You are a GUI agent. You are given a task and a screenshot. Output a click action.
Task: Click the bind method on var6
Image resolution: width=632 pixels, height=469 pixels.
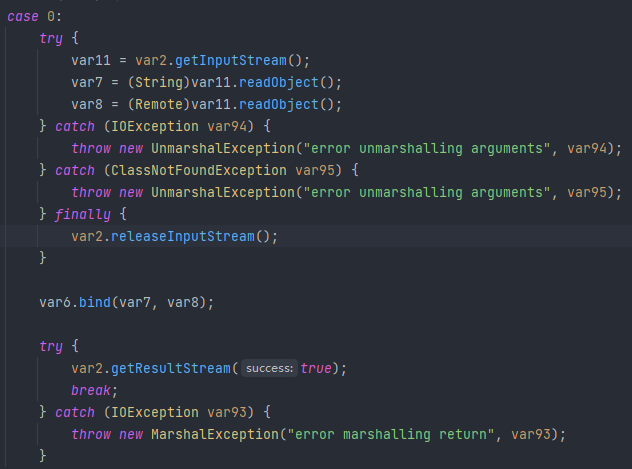pos(95,302)
